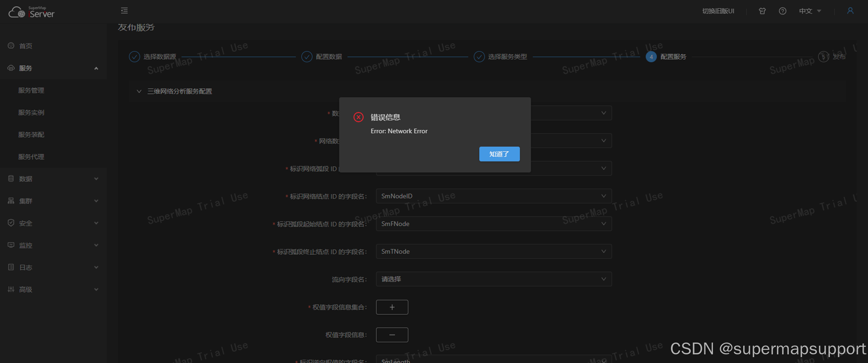Click the theme skin (t-shirt) icon
The image size is (868, 363).
pyautogui.click(x=762, y=11)
